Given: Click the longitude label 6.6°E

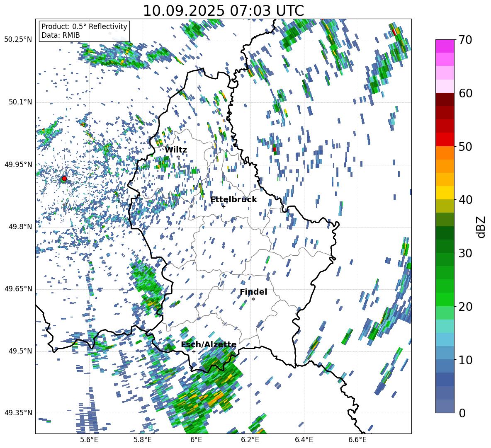Looking at the screenshot, I should [x=357, y=440].
